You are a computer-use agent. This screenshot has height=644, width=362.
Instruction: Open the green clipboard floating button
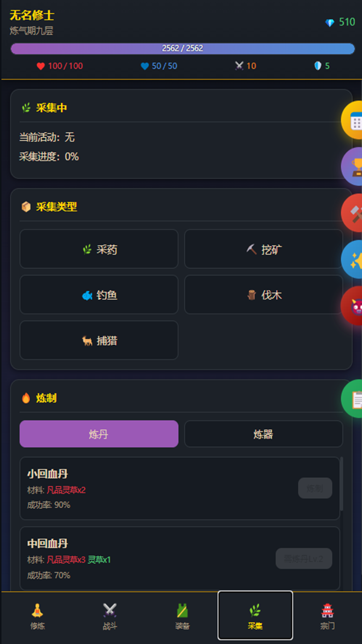point(354,399)
